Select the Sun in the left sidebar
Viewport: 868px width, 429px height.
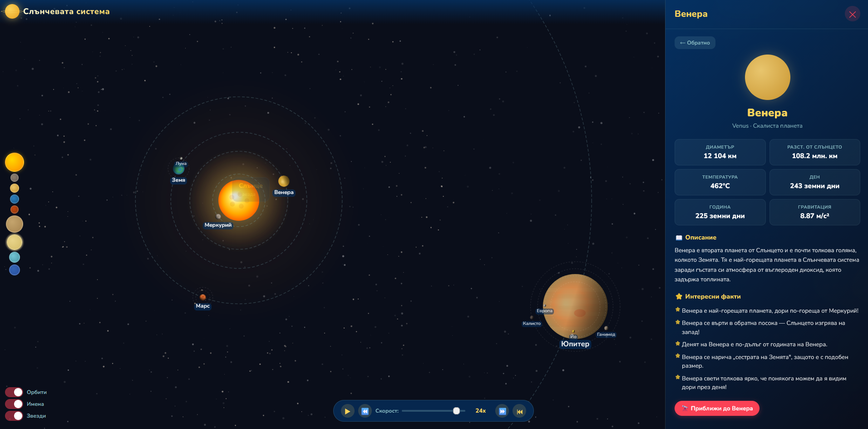(15, 162)
